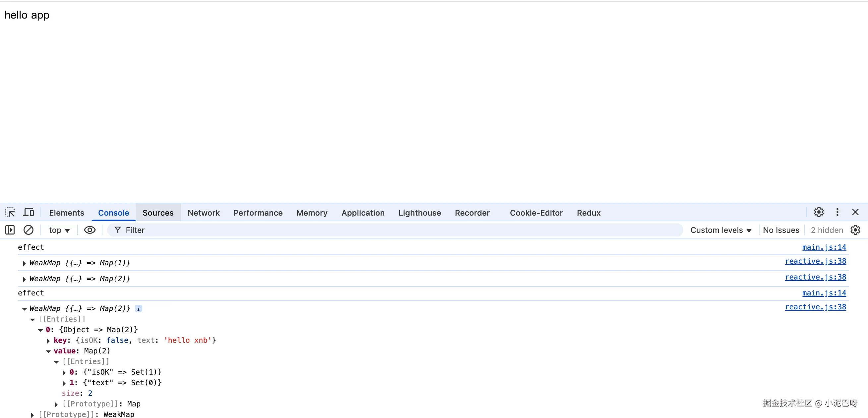Toggle the console sidebar panel icon
The height and width of the screenshot is (418, 868).
click(x=10, y=230)
